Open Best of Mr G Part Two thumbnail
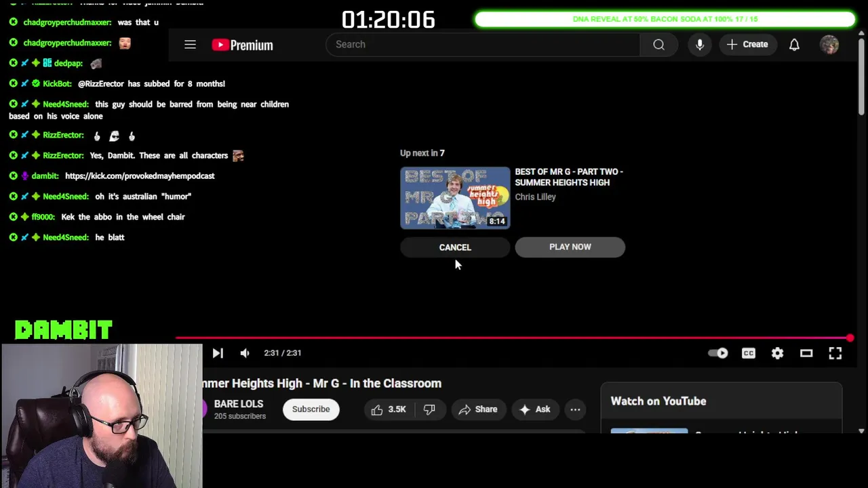 (455, 197)
